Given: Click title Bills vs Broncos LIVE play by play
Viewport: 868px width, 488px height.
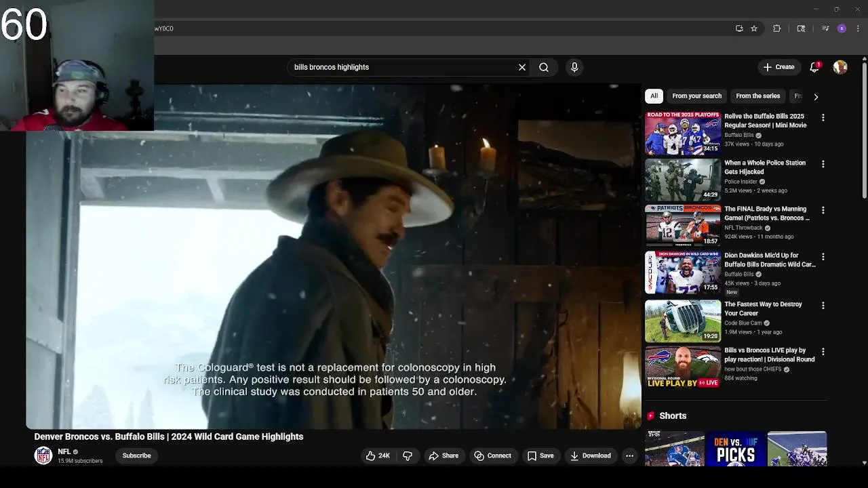Looking at the screenshot, I should coord(769,354).
